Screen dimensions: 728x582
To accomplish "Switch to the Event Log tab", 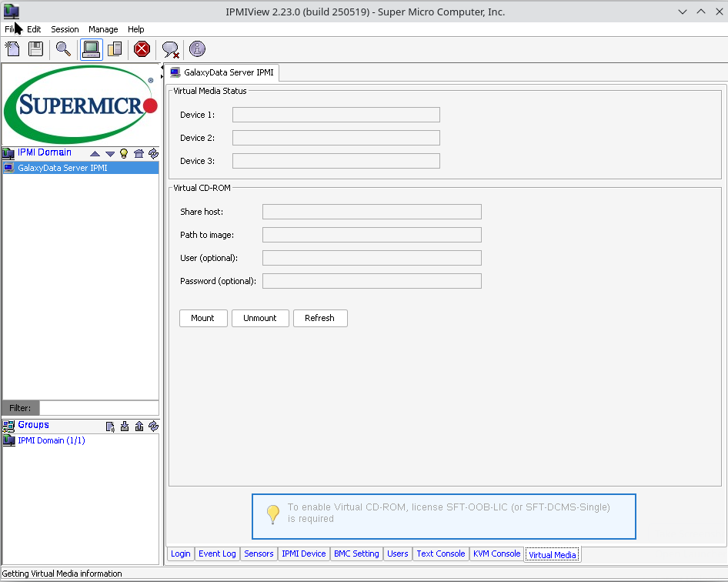I will (x=217, y=554).
